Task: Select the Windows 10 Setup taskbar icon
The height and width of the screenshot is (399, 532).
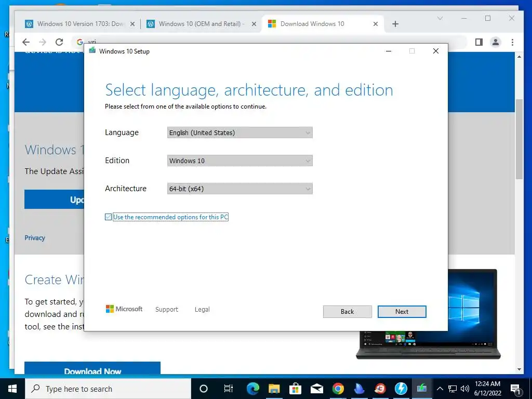Action: pyautogui.click(x=422, y=389)
